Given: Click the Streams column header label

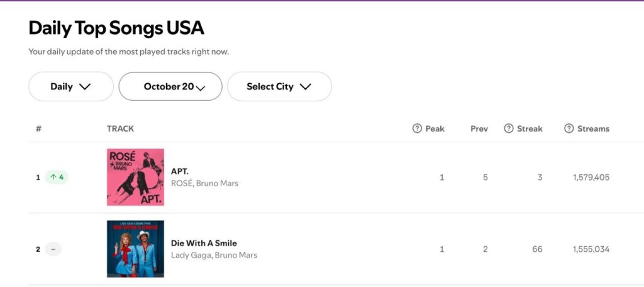Looking at the screenshot, I should [x=593, y=128].
